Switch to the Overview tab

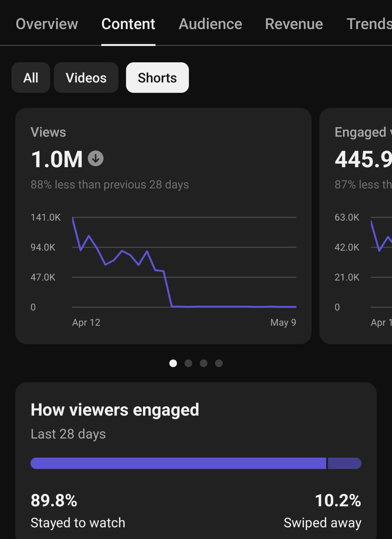click(47, 24)
